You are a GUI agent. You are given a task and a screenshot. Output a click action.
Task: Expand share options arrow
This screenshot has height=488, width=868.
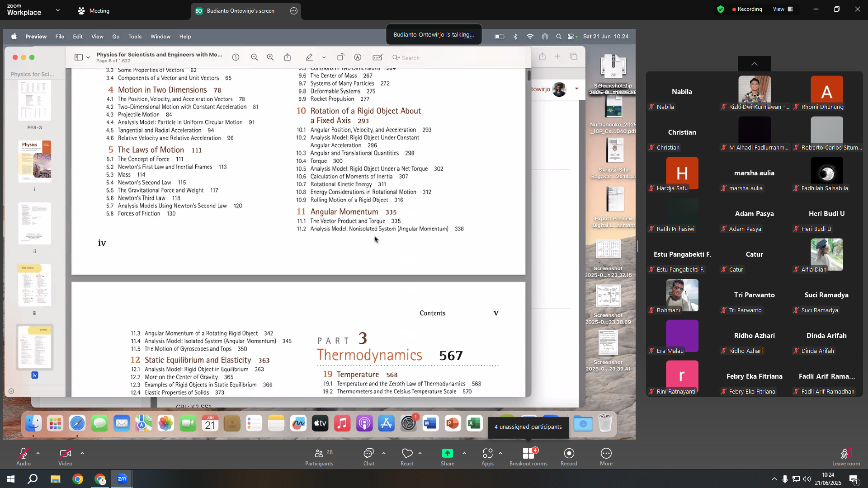pos(464,453)
